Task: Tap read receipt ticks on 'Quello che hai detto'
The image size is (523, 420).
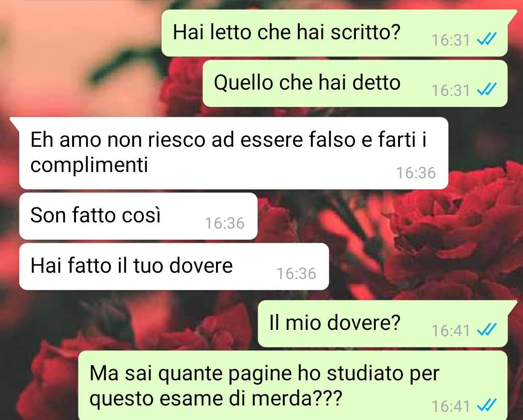Action: [x=487, y=90]
